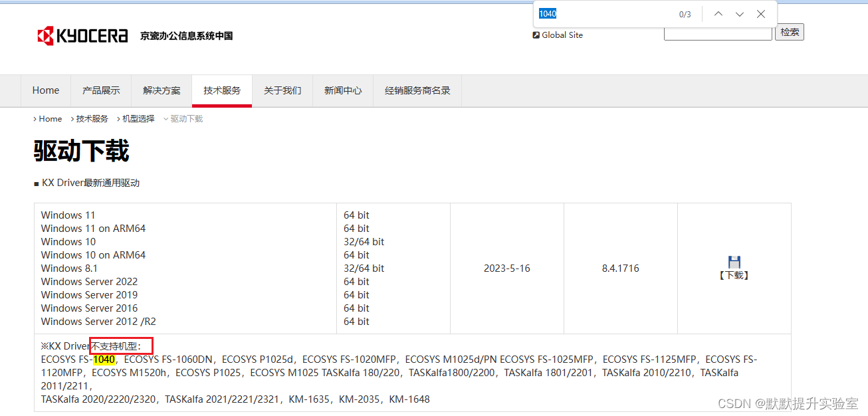Go to next find result arrow
868x416 pixels.
tap(740, 14)
